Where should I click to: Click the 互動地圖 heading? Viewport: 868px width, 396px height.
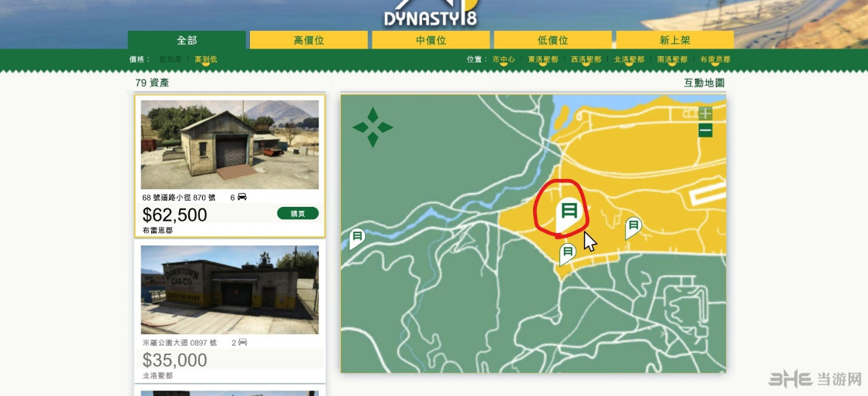click(x=704, y=83)
